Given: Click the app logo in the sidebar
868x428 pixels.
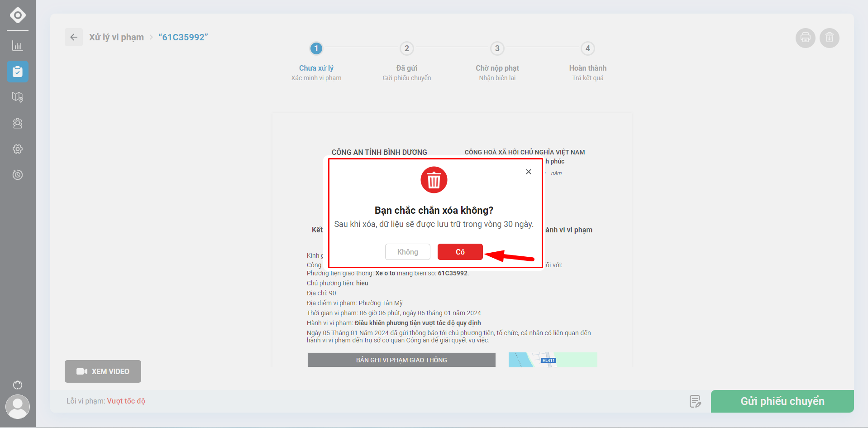Looking at the screenshot, I should pyautogui.click(x=18, y=15).
